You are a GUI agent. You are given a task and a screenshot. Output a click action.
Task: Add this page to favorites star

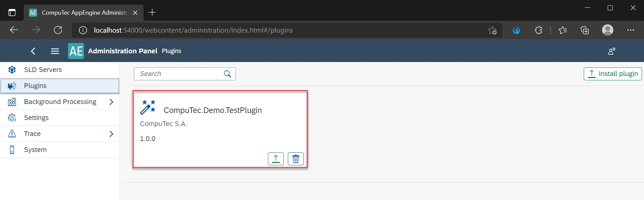492,30
